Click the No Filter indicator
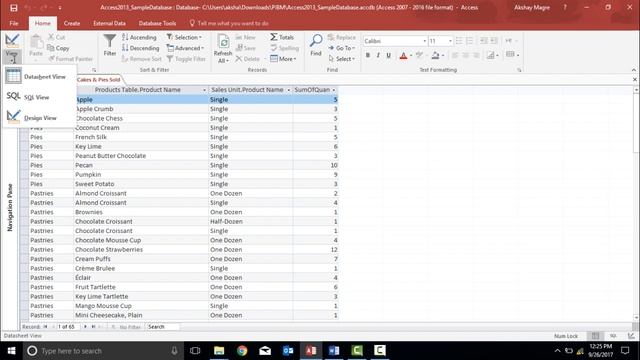Image resolution: width=640 pixels, height=360 pixels. (x=126, y=327)
